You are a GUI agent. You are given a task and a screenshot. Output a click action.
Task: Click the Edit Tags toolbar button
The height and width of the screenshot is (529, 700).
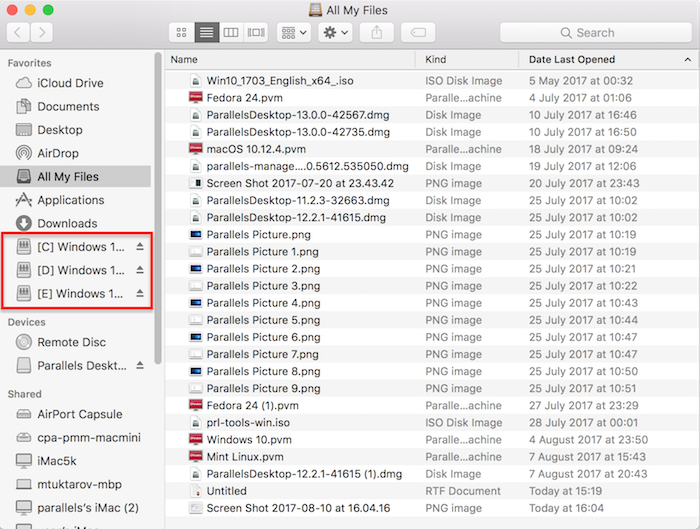coord(418,33)
